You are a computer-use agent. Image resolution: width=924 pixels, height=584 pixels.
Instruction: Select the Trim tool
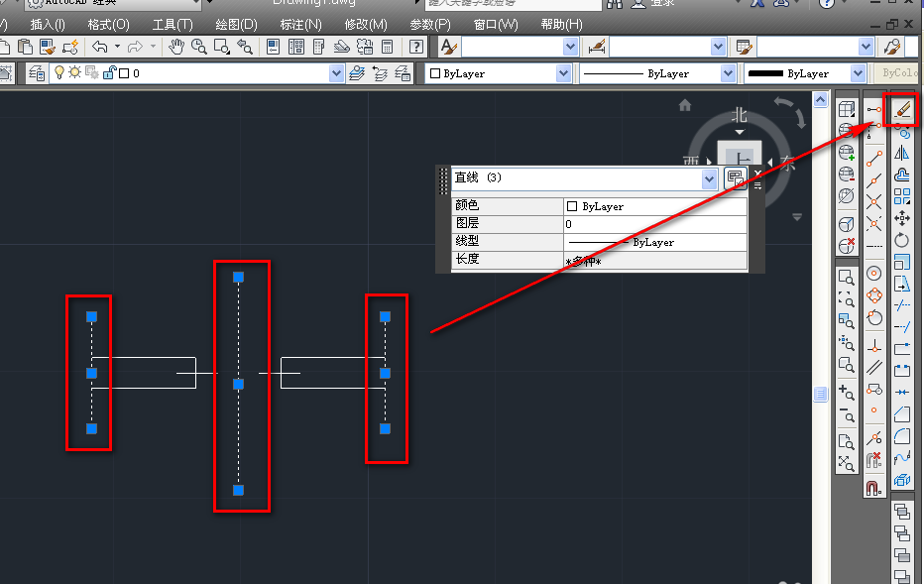902,304
